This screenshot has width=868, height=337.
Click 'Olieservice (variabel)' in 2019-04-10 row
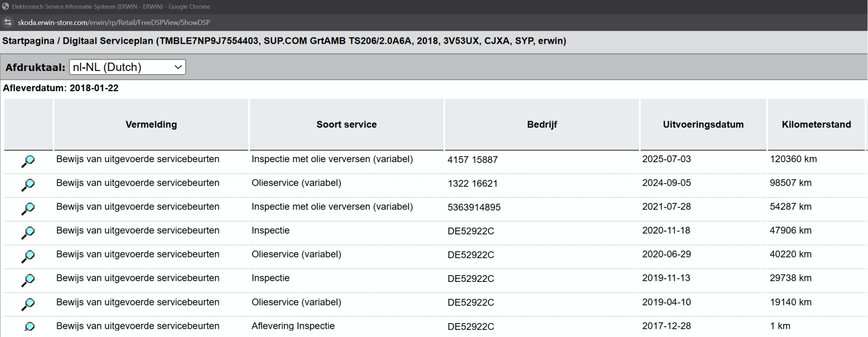coord(297,302)
